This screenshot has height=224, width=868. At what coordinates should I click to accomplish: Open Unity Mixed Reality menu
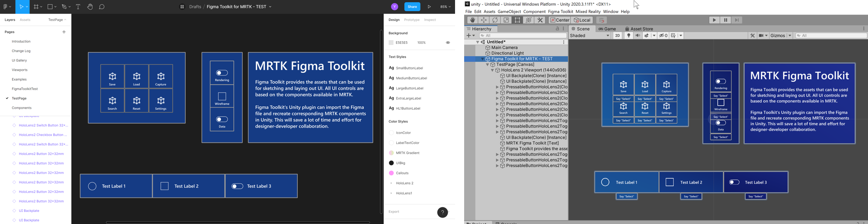pyautogui.click(x=588, y=12)
